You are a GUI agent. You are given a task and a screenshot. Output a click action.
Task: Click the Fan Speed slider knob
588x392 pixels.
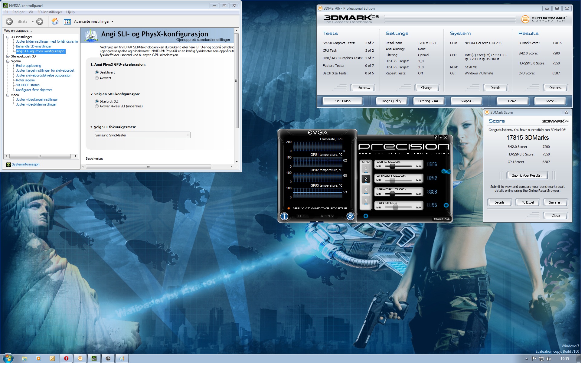395,207
